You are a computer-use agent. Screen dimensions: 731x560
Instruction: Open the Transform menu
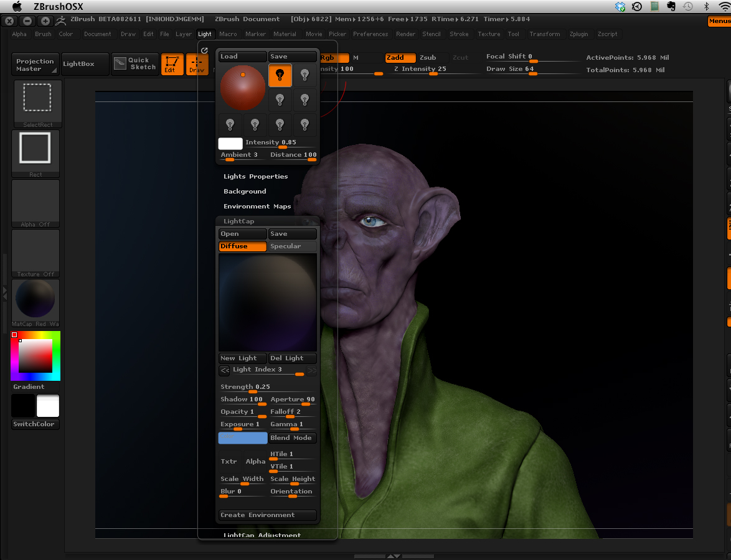(545, 34)
